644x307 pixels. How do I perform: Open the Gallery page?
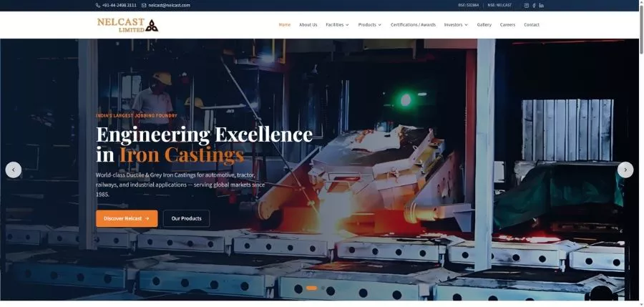coord(484,24)
